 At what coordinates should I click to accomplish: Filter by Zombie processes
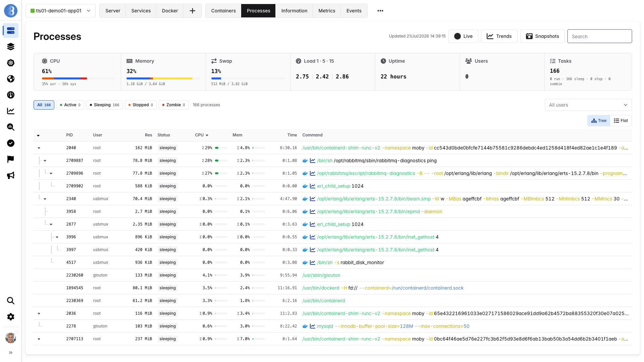[x=174, y=105]
